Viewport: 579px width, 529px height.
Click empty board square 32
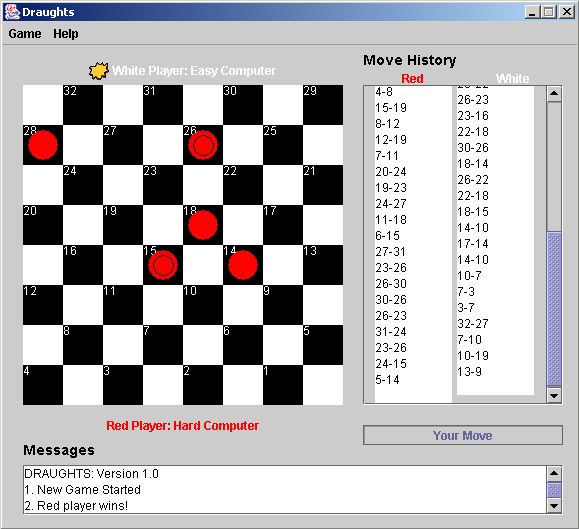click(83, 105)
